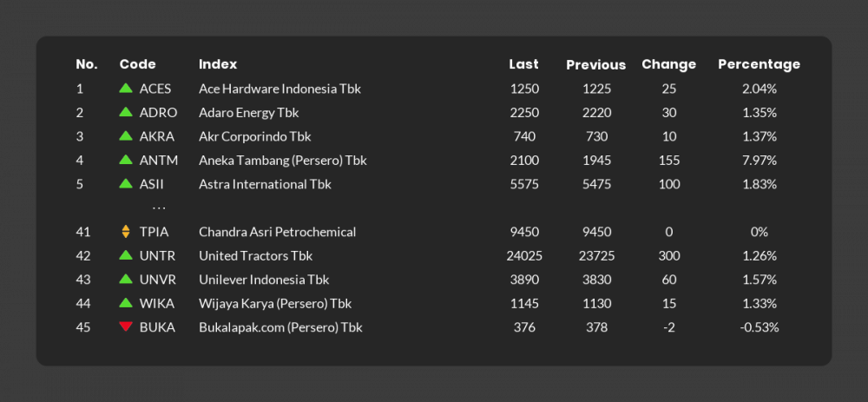Viewport: 868px width, 402px height.
Task: Open Ace Hardware Indonesia Tbk entry
Action: 279,89
